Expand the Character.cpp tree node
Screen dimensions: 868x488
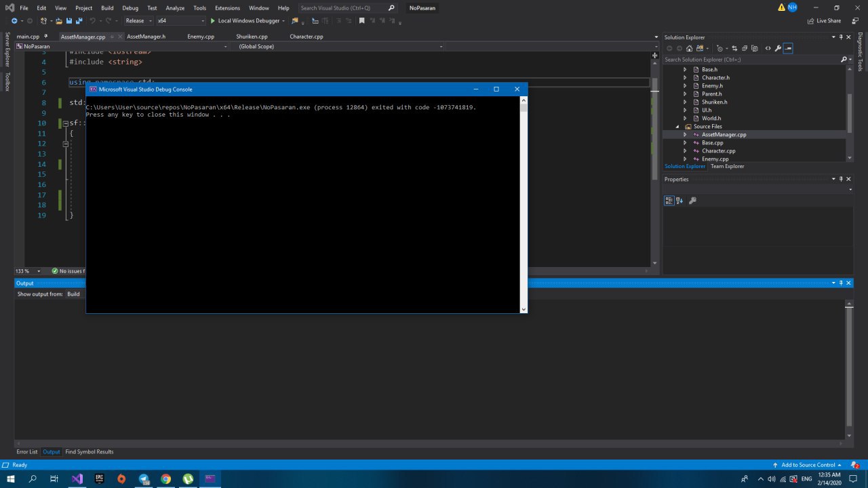point(685,151)
